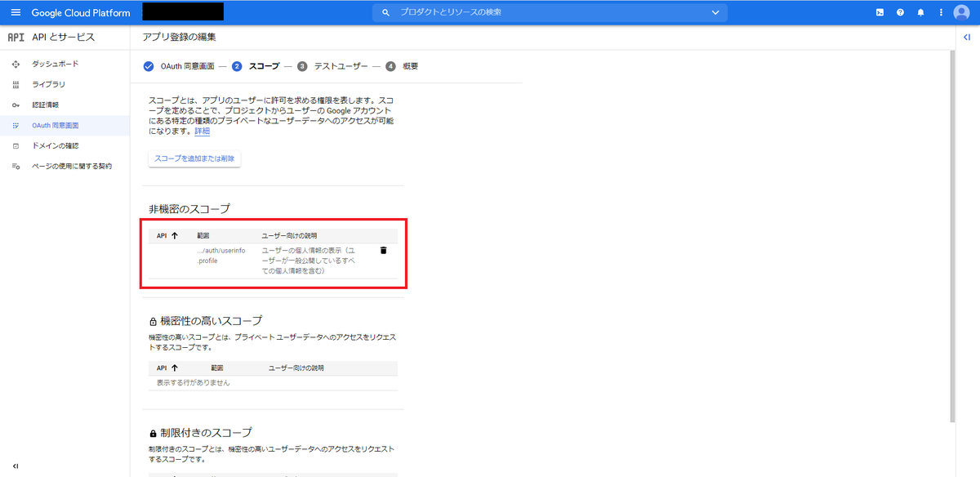
Task: Click the .../auth/userinfo.profile scope text
Action: (220, 255)
